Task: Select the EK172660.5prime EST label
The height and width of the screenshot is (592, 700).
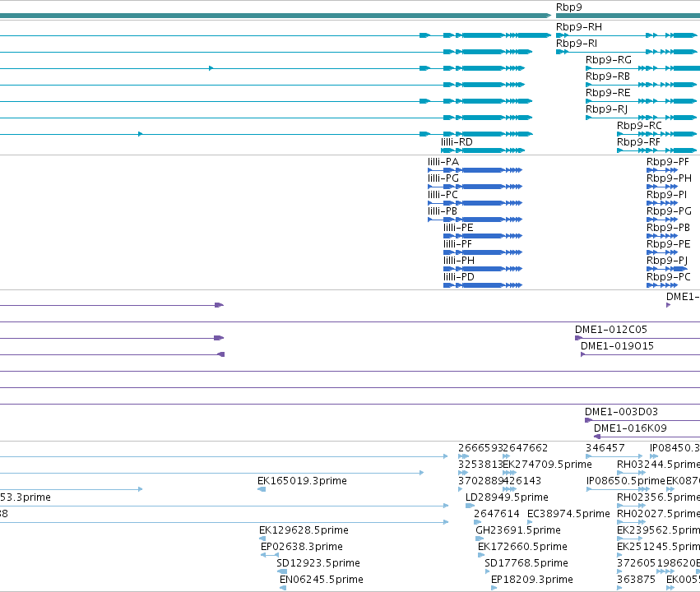Action: (522, 548)
